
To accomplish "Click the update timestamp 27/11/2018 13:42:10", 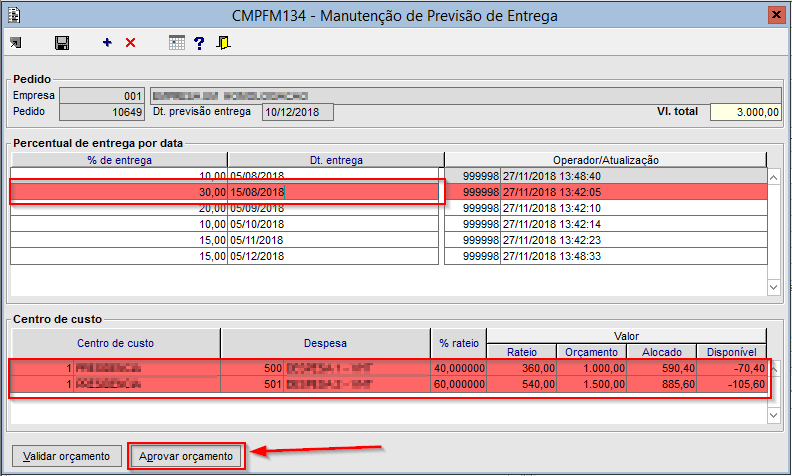I will coord(634,208).
